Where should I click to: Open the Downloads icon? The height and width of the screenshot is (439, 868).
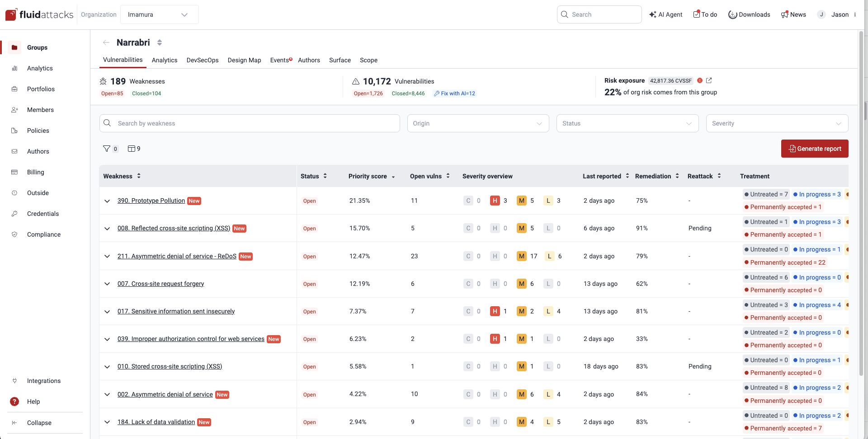[732, 14]
